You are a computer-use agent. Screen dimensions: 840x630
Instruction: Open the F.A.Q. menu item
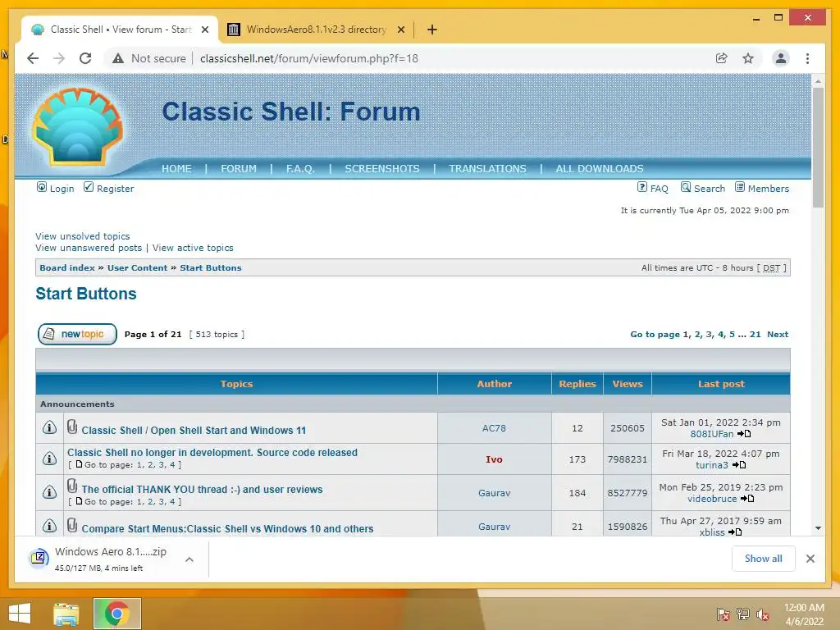tap(300, 169)
